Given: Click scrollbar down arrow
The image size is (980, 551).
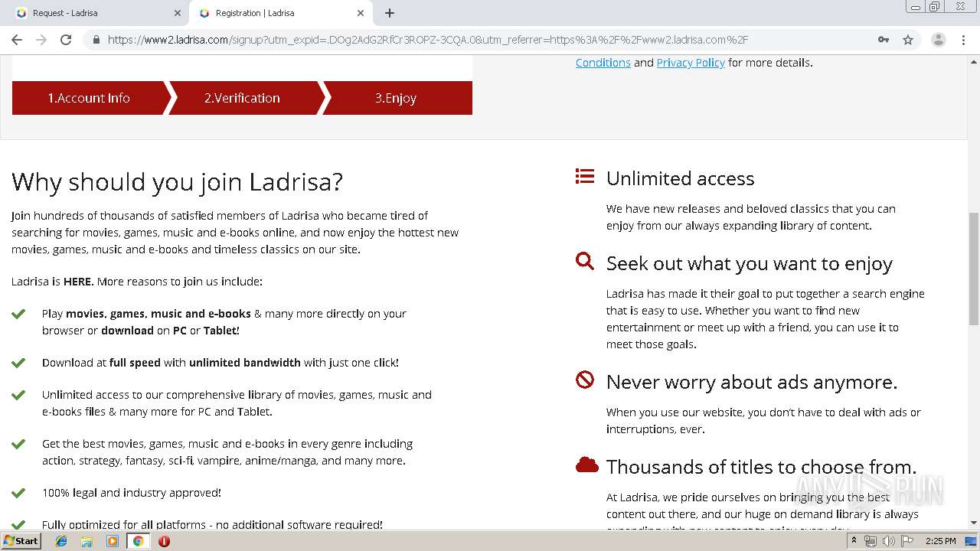Looking at the screenshot, I should 974,523.
